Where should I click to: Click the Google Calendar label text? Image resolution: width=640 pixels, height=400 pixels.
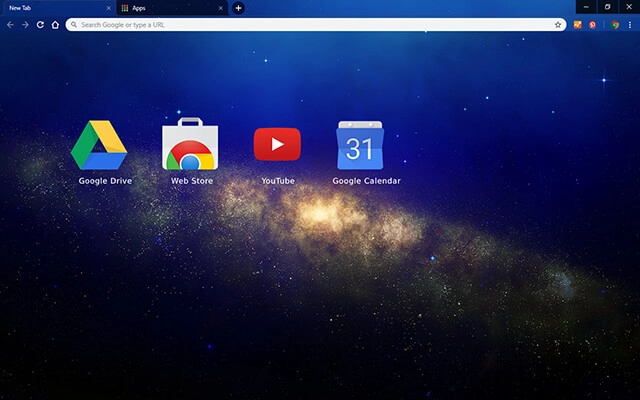(x=367, y=181)
